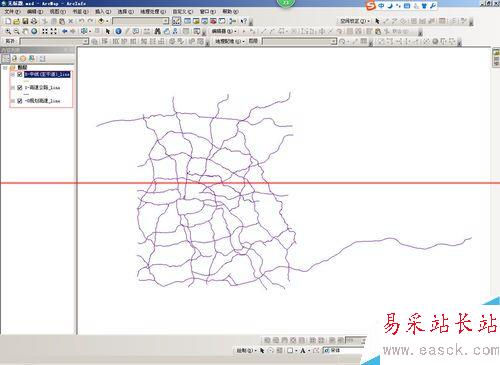Open an existing map file

pyautogui.click(x=16, y=21)
